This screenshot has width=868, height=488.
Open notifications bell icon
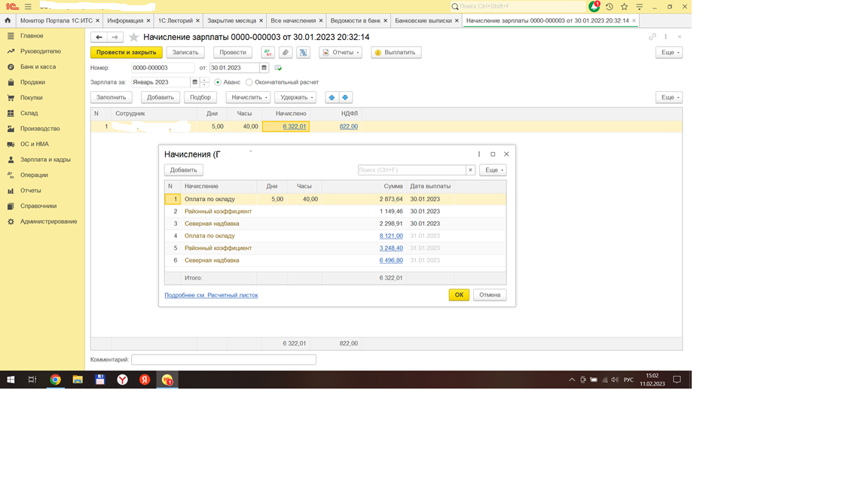(594, 7)
